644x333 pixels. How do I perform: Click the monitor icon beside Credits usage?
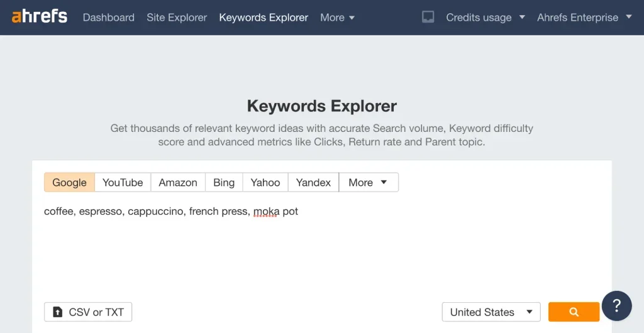pyautogui.click(x=428, y=17)
